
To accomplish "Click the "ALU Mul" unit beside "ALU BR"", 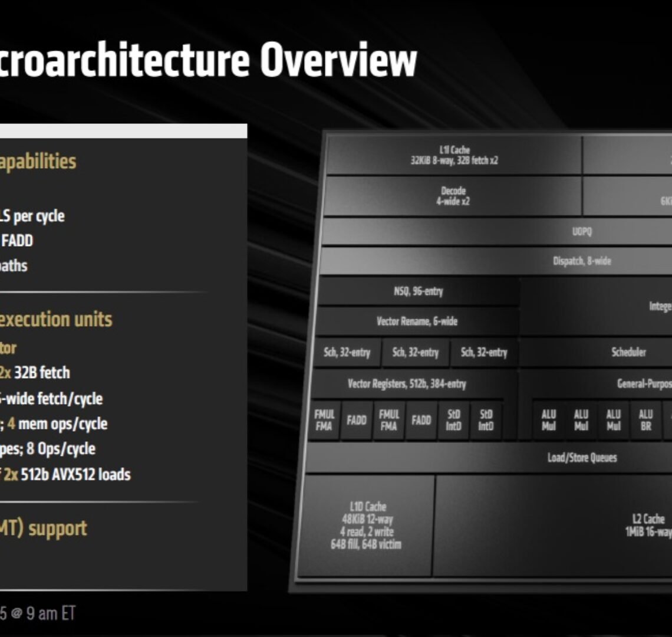I will pyautogui.click(x=613, y=421).
